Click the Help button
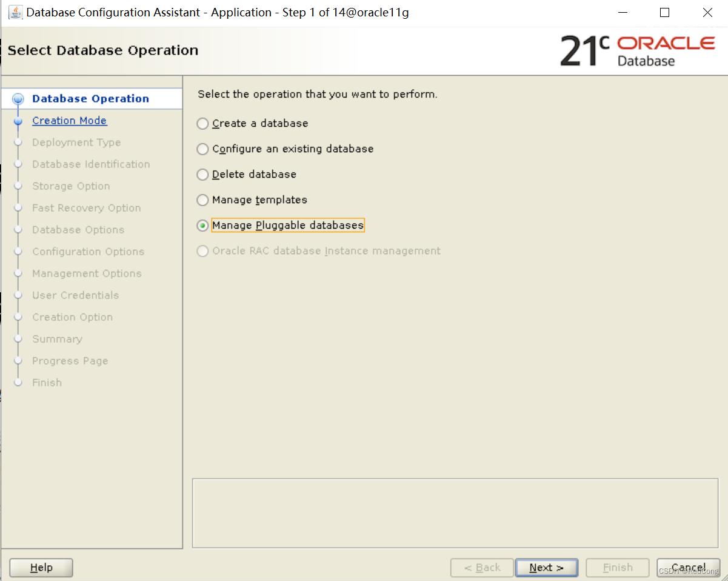Viewport: 728px width, 581px height. (41, 568)
